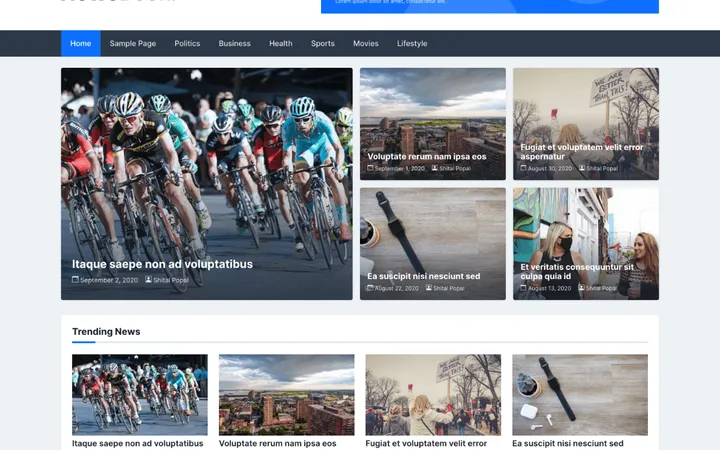The height and width of the screenshot is (450, 720).
Task: Open the Sports section
Action: pos(322,44)
